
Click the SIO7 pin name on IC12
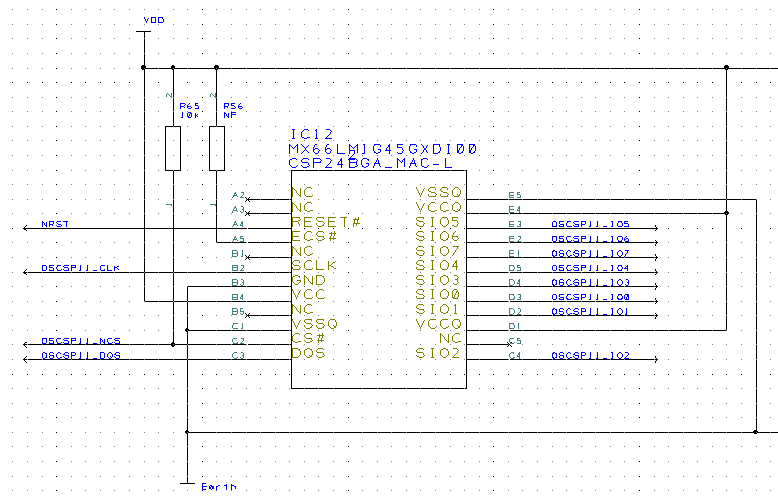[438, 251]
